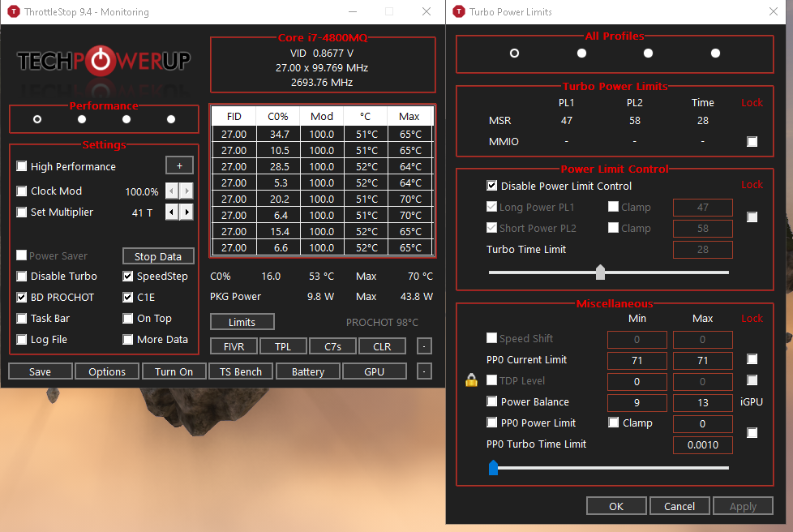Click the TechPowerUp logo
Image resolution: width=793 pixels, height=532 pixels.
pyautogui.click(x=104, y=61)
